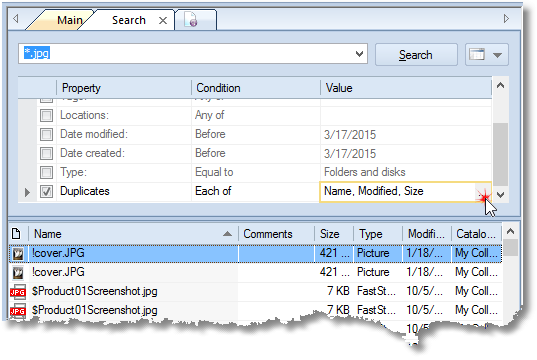Open the search pattern dropdown arrow

pos(359,54)
